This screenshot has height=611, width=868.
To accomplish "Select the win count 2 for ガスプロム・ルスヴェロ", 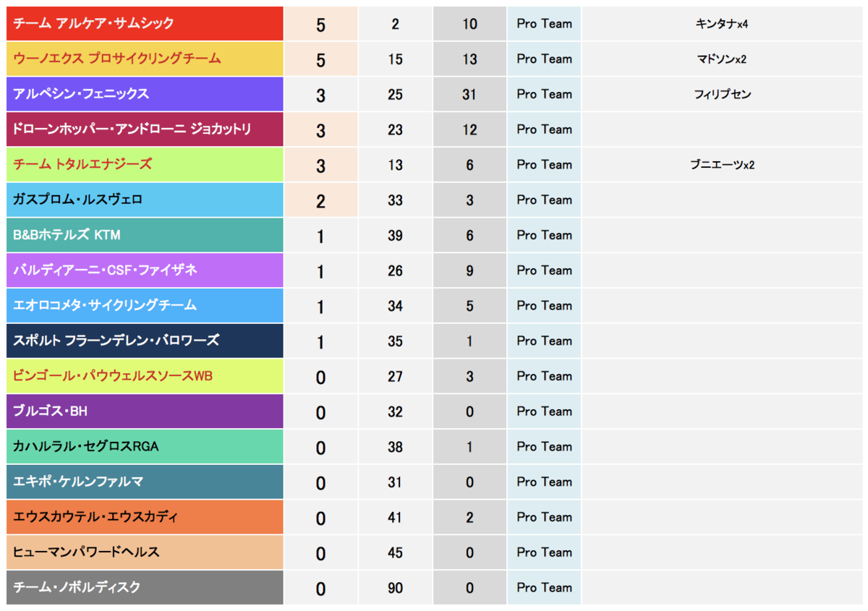I will [x=320, y=202].
